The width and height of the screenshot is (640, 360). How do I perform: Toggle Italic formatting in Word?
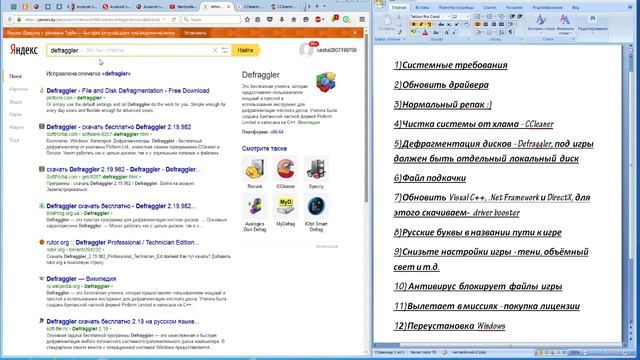[421, 24]
